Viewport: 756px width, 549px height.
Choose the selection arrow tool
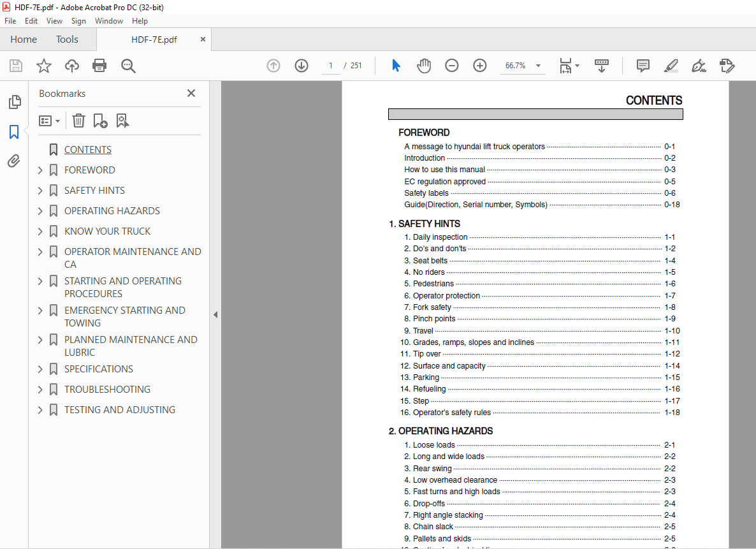(x=396, y=66)
